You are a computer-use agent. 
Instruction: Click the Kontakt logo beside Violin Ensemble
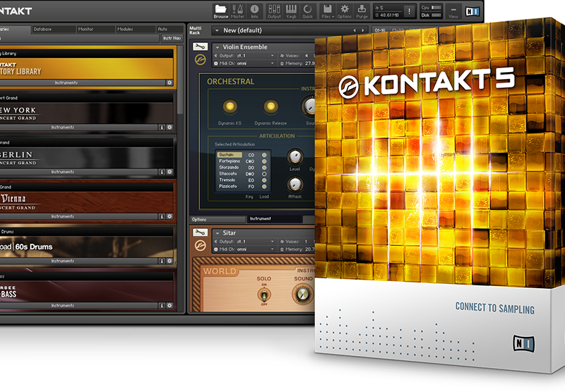click(x=201, y=59)
